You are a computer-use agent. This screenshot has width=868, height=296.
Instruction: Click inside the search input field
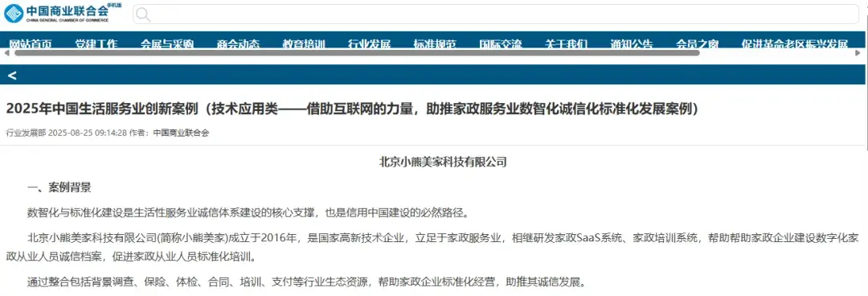pos(495,14)
